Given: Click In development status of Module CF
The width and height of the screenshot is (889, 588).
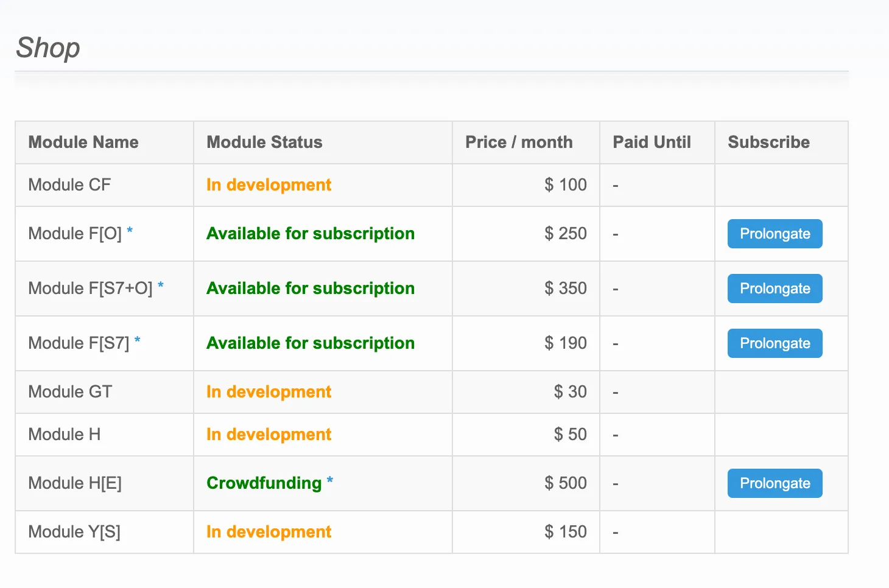Looking at the screenshot, I should (269, 185).
